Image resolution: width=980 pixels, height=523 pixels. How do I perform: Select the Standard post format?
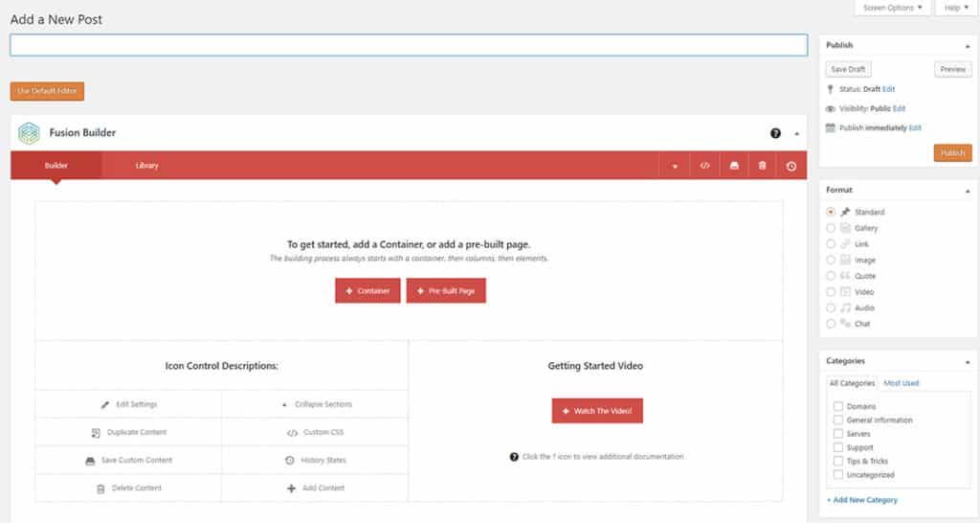point(831,212)
